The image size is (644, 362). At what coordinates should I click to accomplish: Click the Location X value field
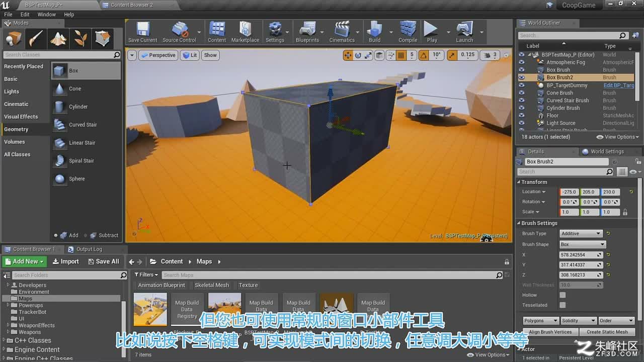[569, 192]
